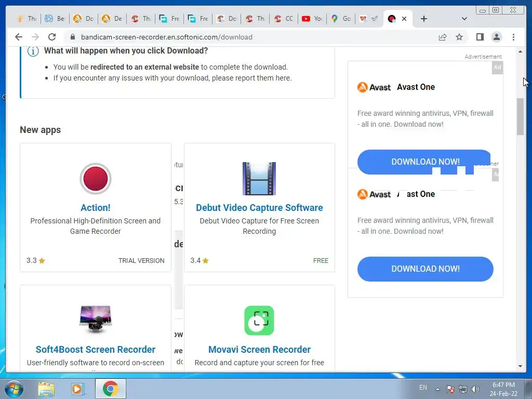Open the Chrome three-dot menu

coord(513,37)
